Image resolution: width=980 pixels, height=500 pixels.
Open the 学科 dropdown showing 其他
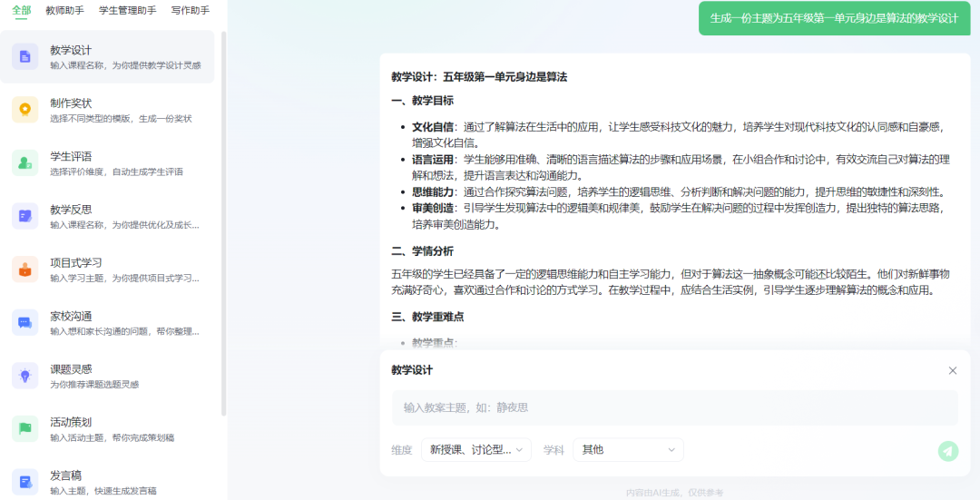pyautogui.click(x=628, y=450)
